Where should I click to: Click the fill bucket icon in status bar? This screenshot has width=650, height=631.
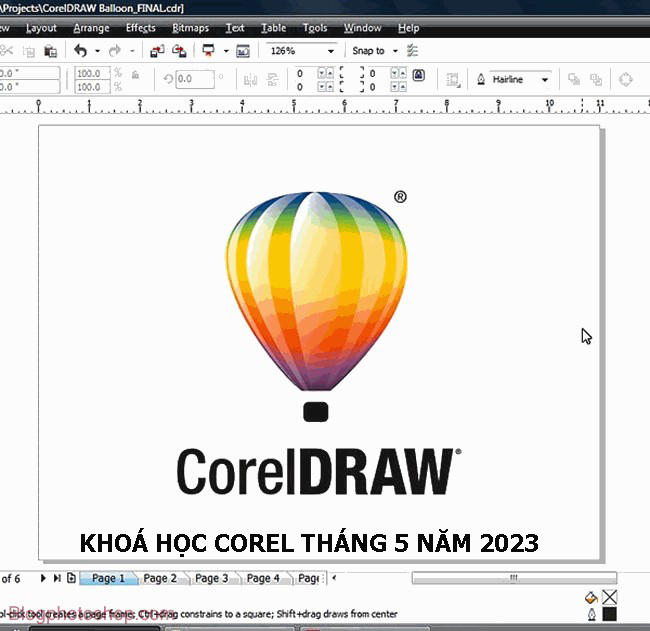coord(591,597)
